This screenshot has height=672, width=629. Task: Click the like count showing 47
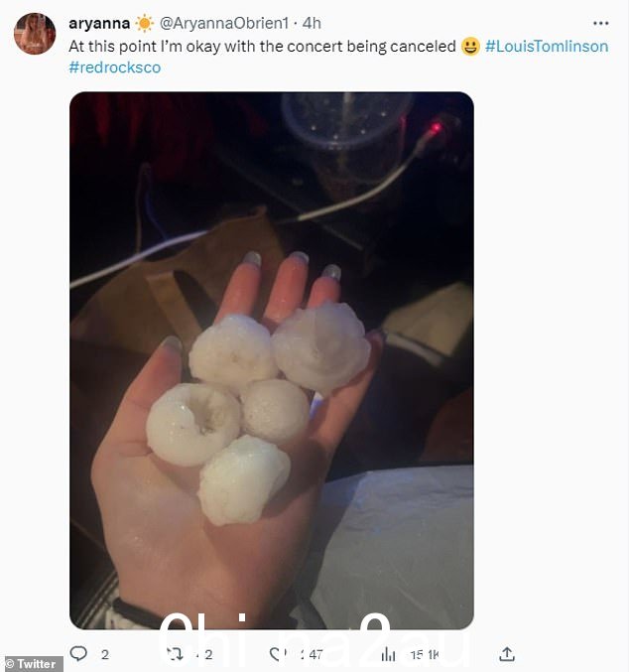tap(315, 654)
